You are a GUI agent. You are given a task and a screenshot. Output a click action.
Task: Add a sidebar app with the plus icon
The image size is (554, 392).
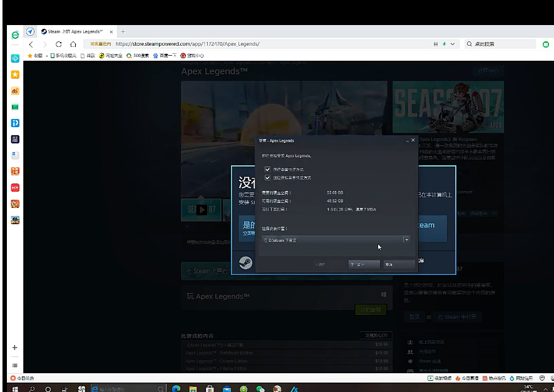[x=15, y=348]
